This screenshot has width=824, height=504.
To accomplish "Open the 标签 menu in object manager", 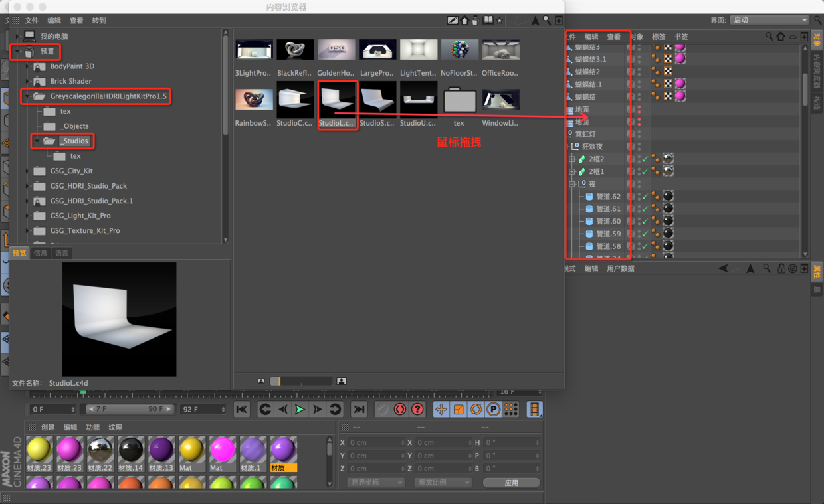I will pyautogui.click(x=659, y=37).
